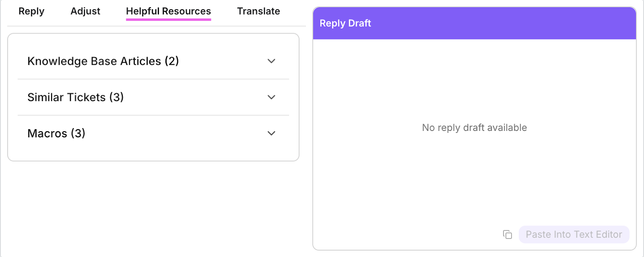Click the pink underline beneath Helpful Resources
Viewport: 644px width, 257px height.
tap(168, 19)
